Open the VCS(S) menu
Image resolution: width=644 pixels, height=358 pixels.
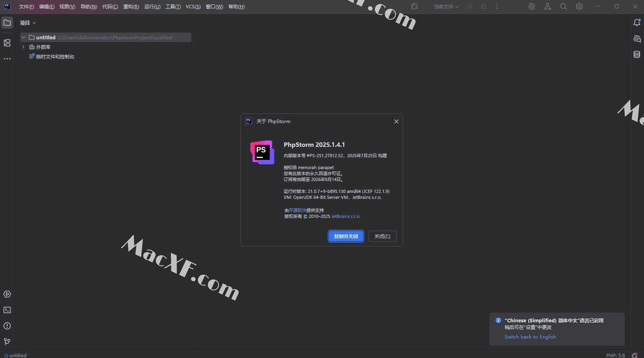coord(193,7)
